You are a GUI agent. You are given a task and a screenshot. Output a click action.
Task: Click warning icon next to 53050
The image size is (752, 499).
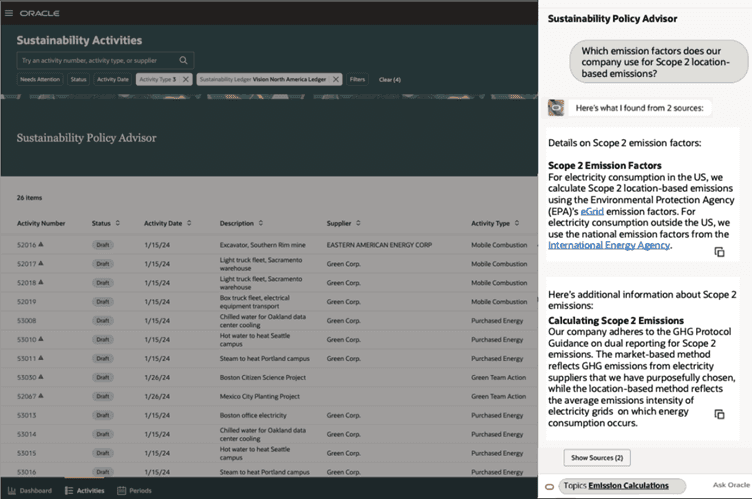[41, 377]
